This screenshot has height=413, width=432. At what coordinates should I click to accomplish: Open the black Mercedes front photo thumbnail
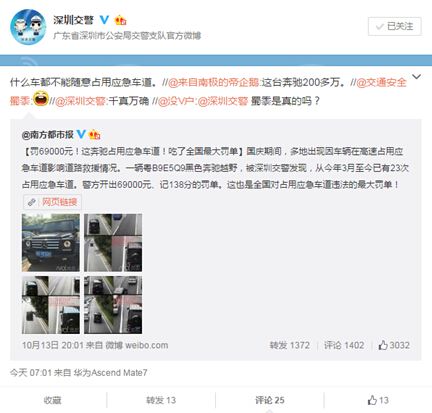point(51,243)
